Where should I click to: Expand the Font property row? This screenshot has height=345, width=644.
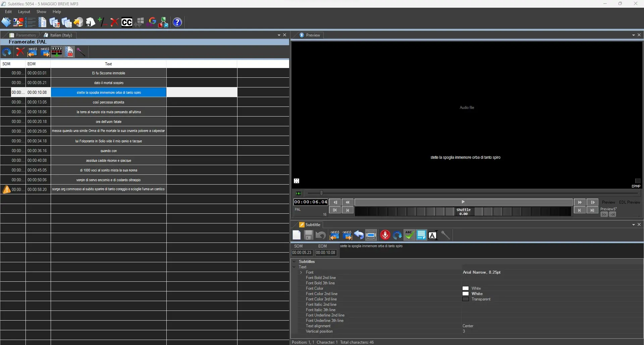click(301, 272)
